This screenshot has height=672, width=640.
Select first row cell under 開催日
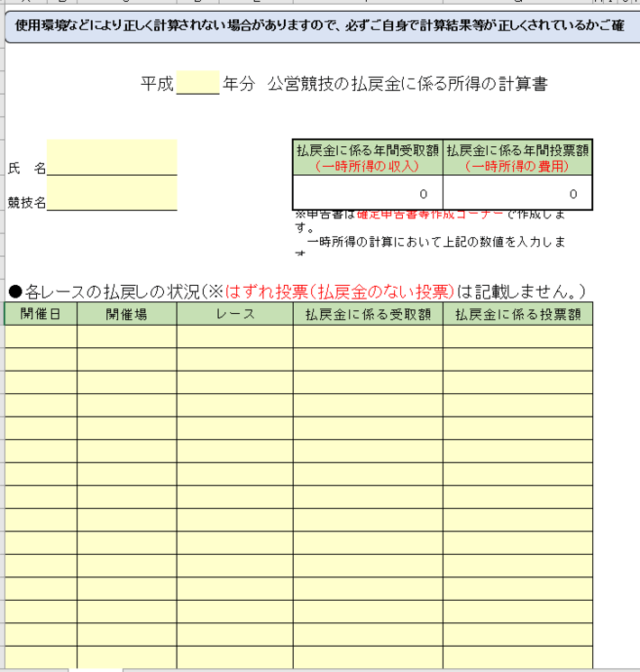(41, 336)
